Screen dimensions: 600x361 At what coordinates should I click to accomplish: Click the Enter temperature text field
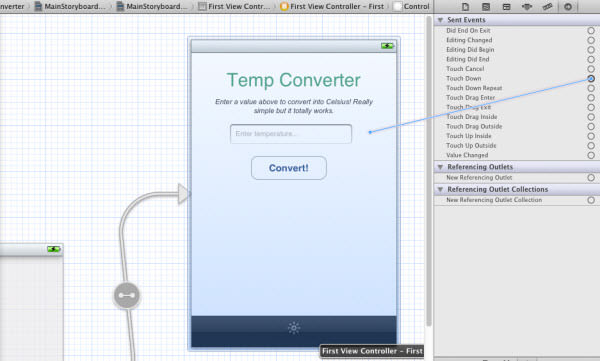coord(291,134)
